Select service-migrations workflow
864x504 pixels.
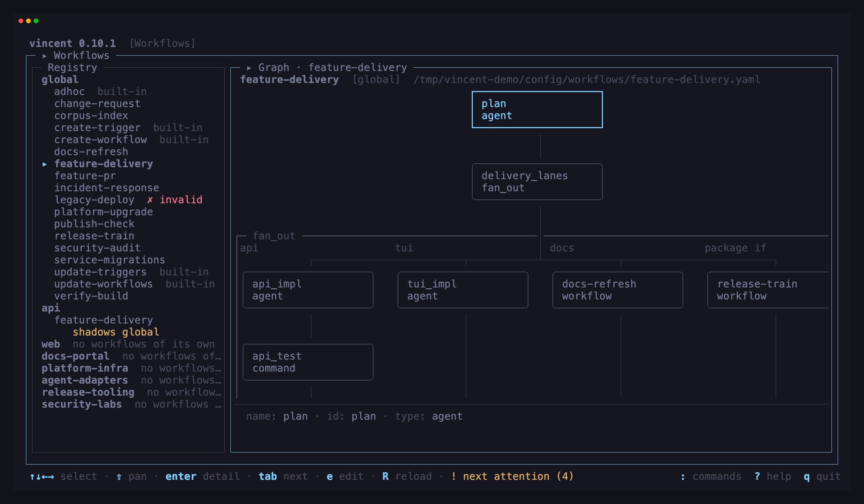tap(109, 260)
